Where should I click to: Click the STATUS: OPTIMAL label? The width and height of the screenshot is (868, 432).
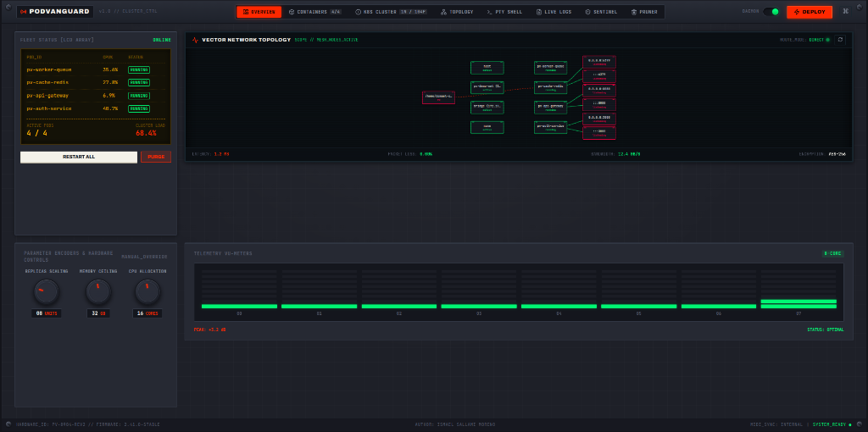pos(826,330)
